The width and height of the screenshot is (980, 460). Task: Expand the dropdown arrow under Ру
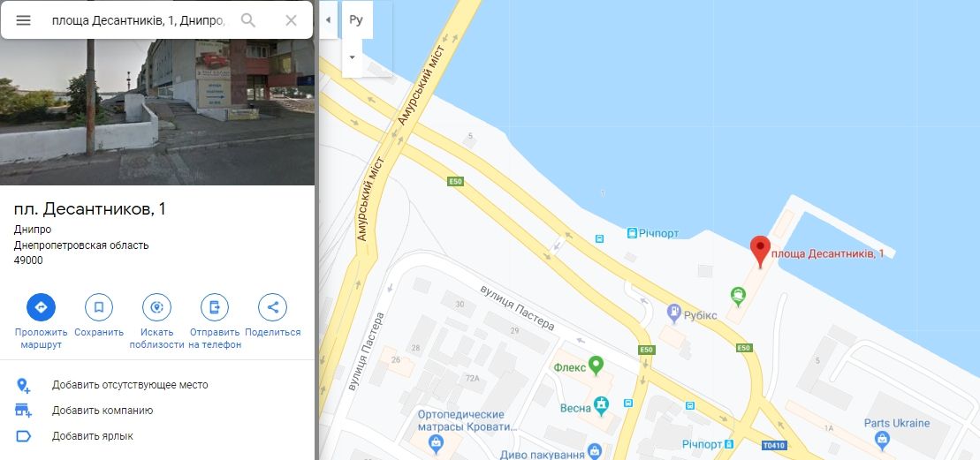pos(352,57)
